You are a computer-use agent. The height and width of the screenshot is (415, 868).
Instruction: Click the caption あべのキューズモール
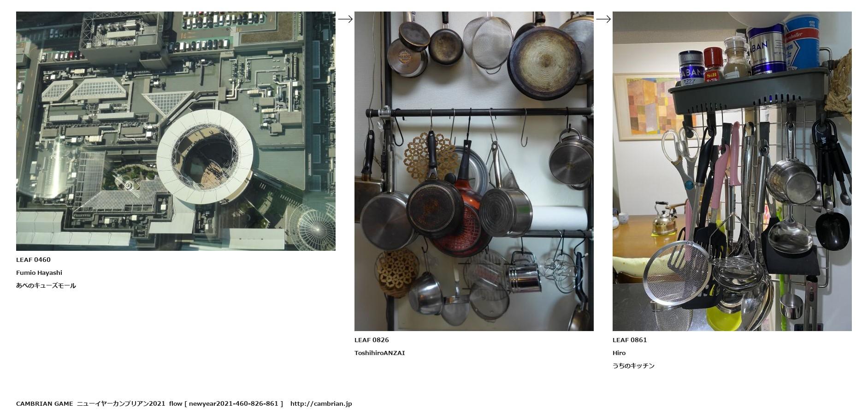tap(46, 285)
